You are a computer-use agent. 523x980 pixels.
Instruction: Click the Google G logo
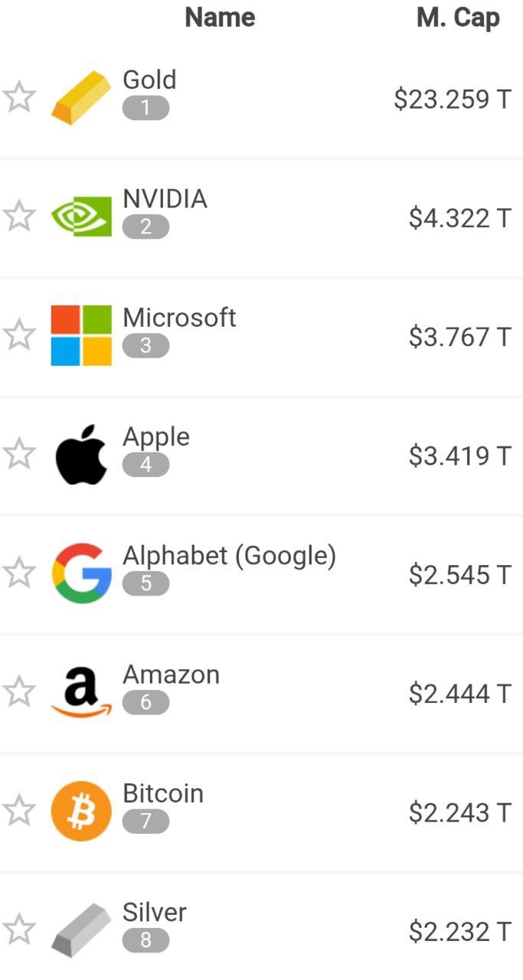click(81, 573)
